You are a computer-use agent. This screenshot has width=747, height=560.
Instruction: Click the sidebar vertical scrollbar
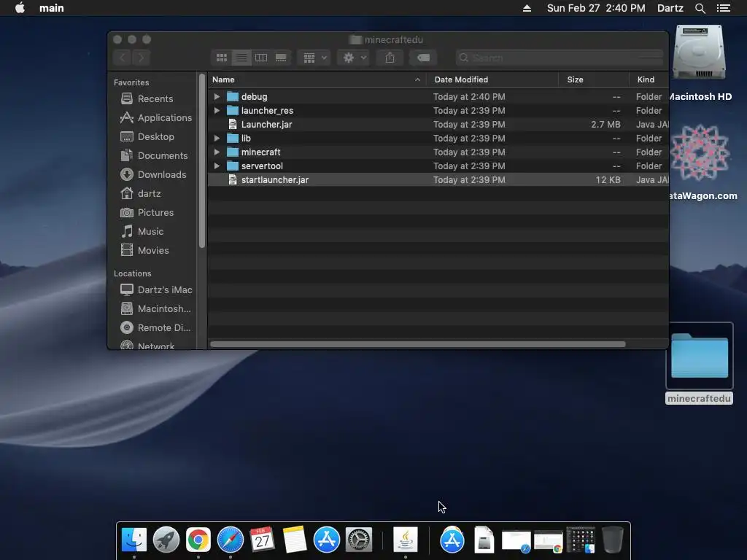coord(202,161)
